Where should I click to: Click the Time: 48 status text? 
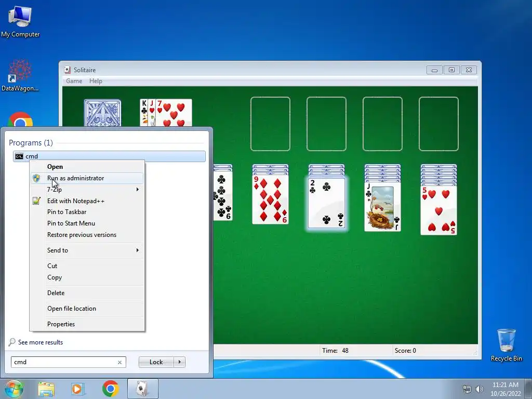[335, 351]
